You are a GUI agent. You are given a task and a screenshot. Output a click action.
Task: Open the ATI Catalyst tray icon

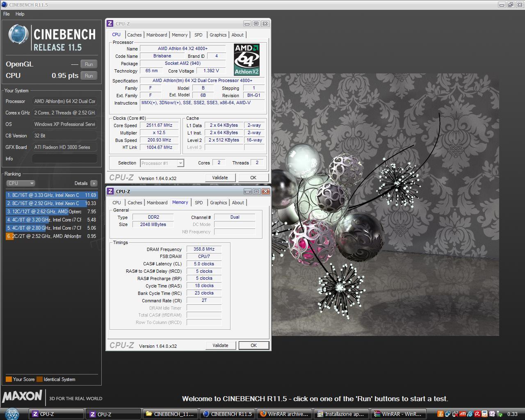tap(463, 414)
